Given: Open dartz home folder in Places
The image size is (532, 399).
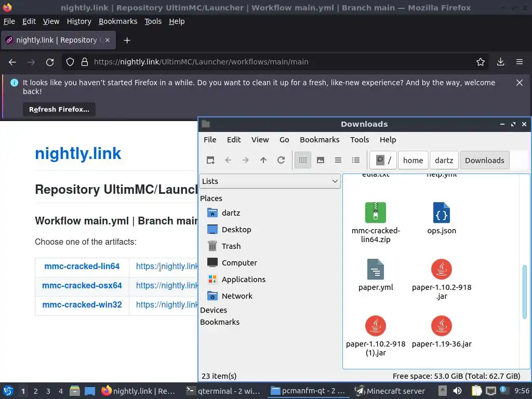Looking at the screenshot, I should coord(224,213).
